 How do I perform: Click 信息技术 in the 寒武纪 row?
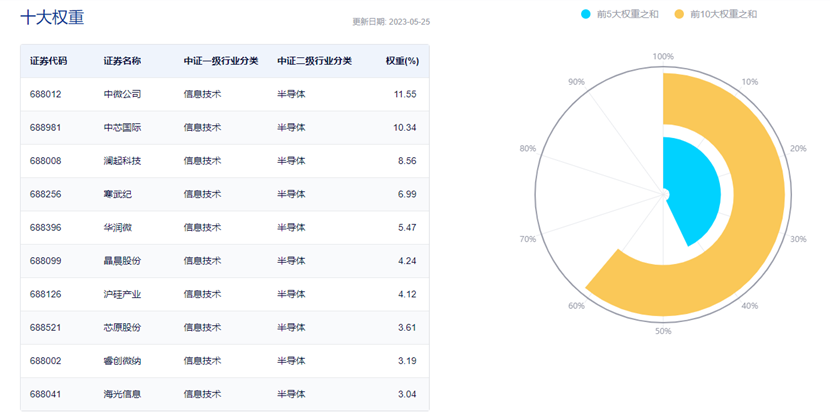point(202,194)
